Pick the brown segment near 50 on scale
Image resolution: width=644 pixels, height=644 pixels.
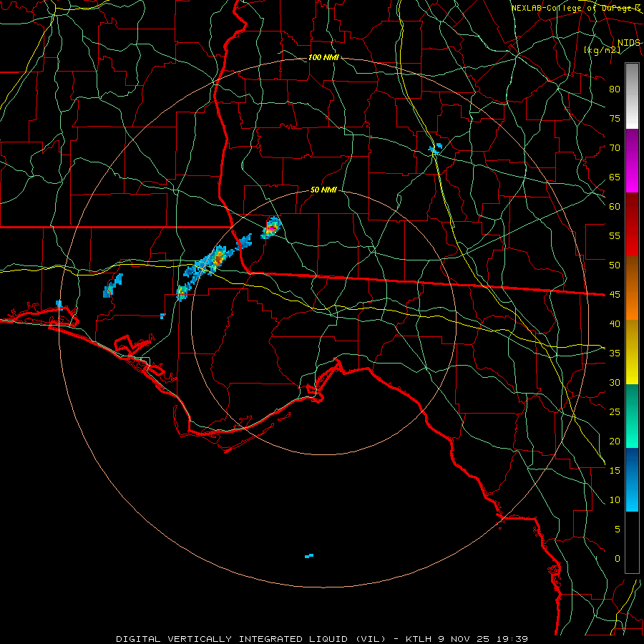pyautogui.click(x=632, y=271)
